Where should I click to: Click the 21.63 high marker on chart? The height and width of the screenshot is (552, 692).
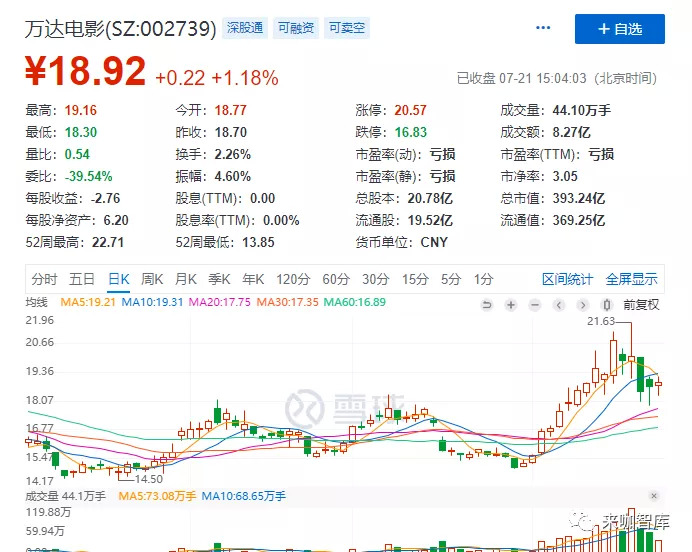[x=601, y=321]
